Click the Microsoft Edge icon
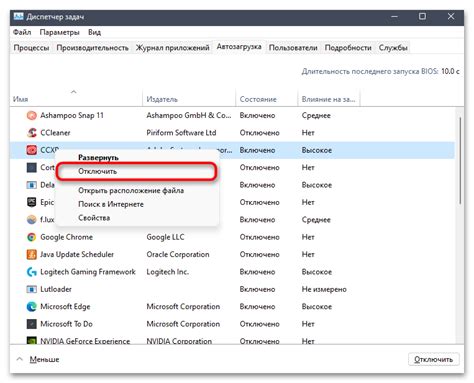The width and height of the screenshot is (474, 383). (x=31, y=306)
